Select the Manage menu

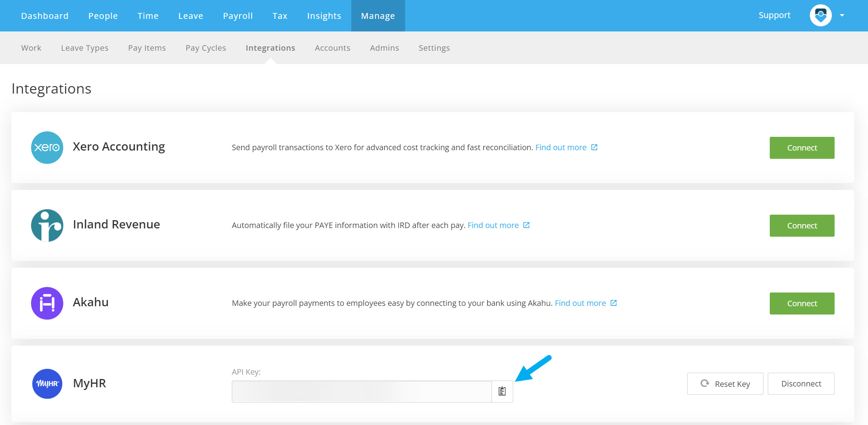point(378,16)
